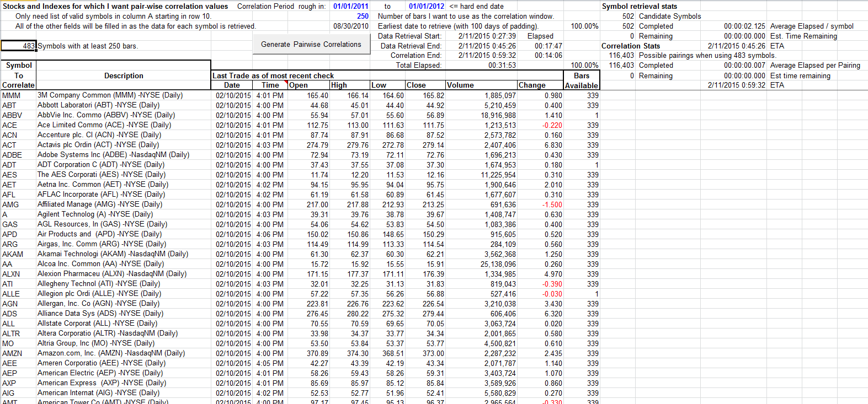
Task: Click Abbott Laboratori description cell
Action: [x=124, y=105]
